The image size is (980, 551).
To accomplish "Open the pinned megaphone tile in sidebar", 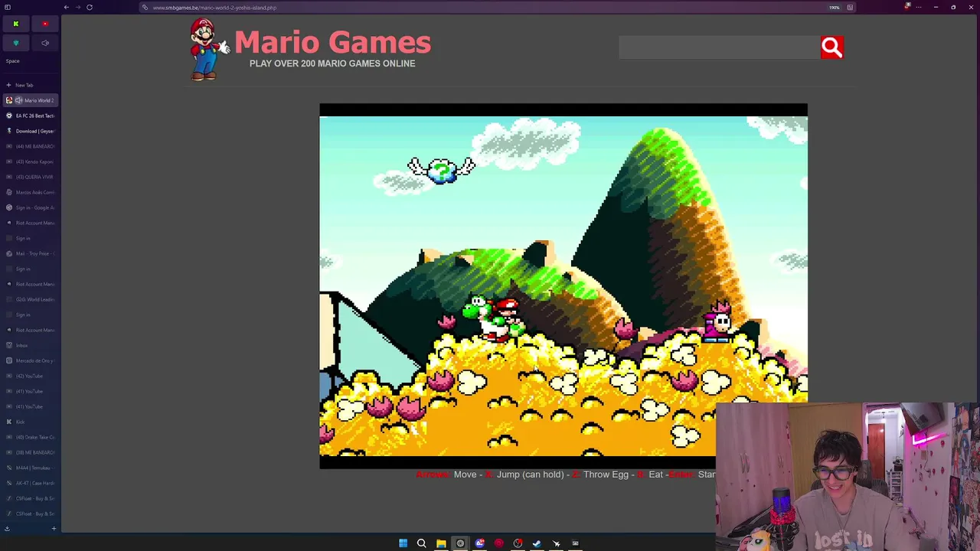I will [x=45, y=43].
